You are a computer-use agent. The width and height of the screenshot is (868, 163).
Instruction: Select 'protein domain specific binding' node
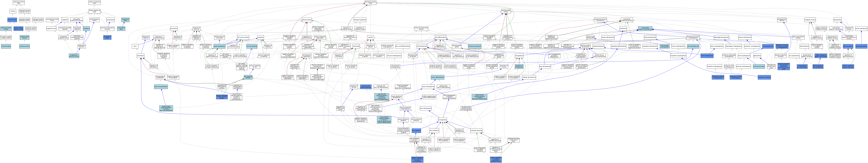(x=19, y=29)
